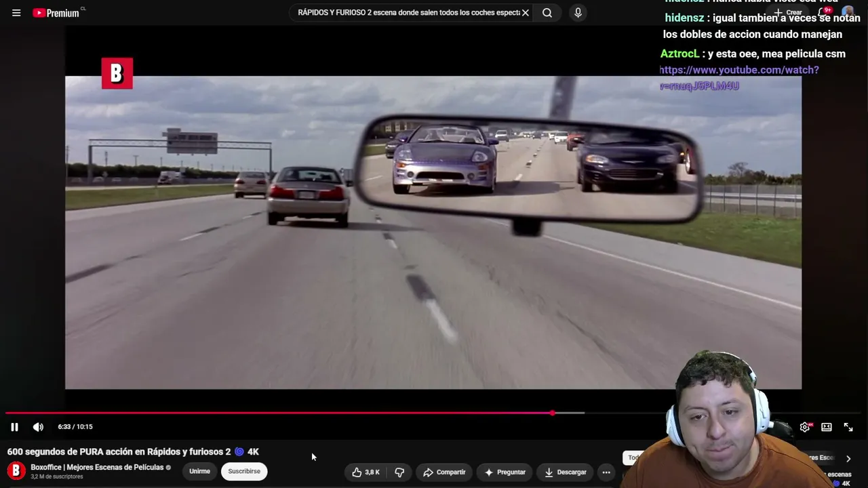The height and width of the screenshot is (488, 868).
Task: Share the video via Compartir
Action: [x=444, y=472]
